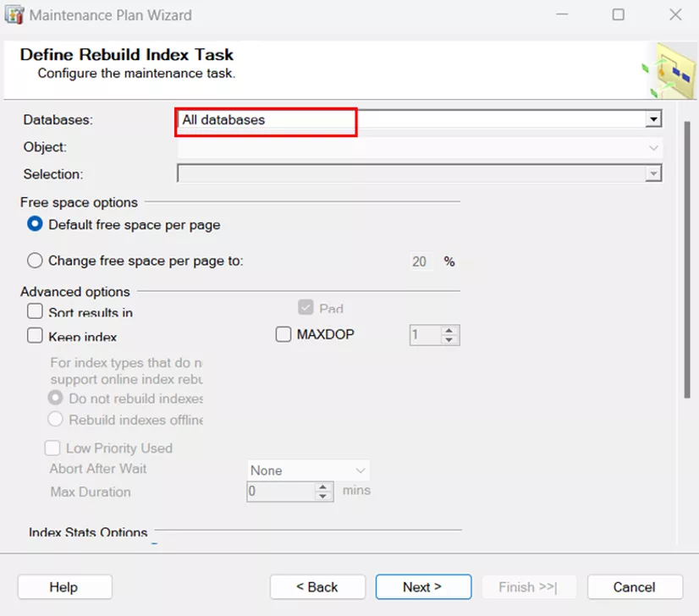Screen dimensions: 699x616
Task: Expand the Object dropdown
Action: (653, 147)
